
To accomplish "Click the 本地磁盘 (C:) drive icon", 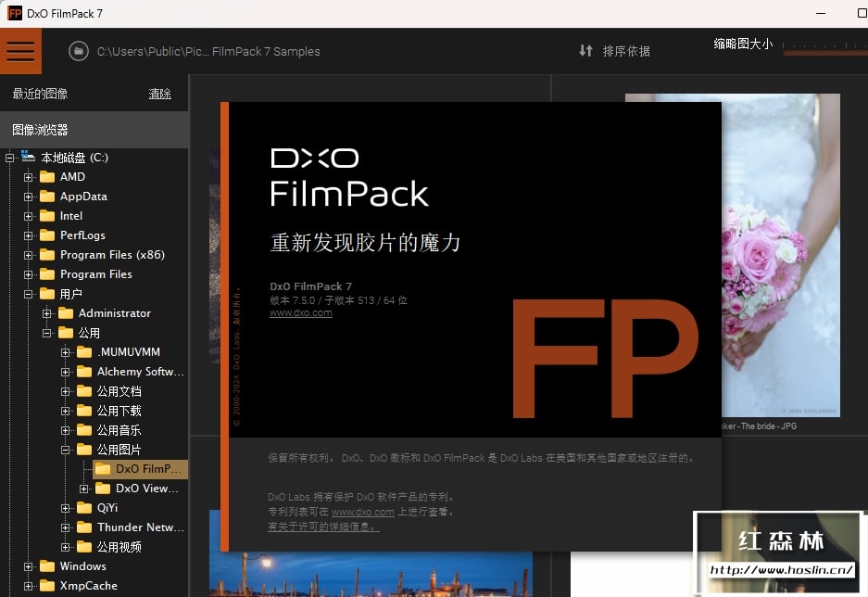I will pyautogui.click(x=28, y=157).
